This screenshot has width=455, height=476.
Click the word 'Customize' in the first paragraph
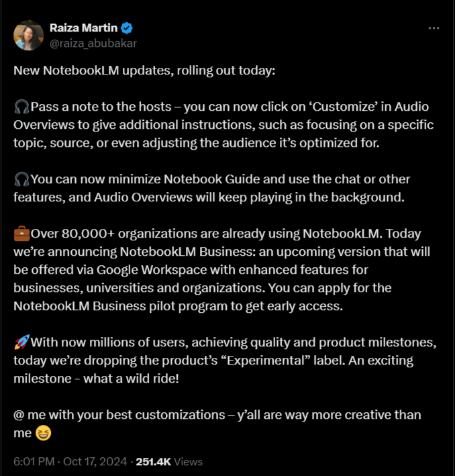pyautogui.click(x=344, y=107)
